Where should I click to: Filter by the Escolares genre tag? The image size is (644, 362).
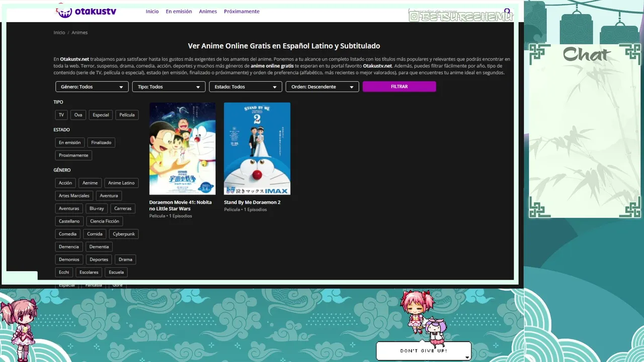(x=89, y=273)
